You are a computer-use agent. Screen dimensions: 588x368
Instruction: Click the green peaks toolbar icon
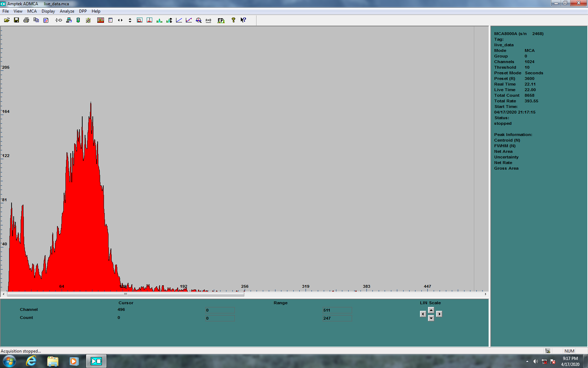click(160, 20)
